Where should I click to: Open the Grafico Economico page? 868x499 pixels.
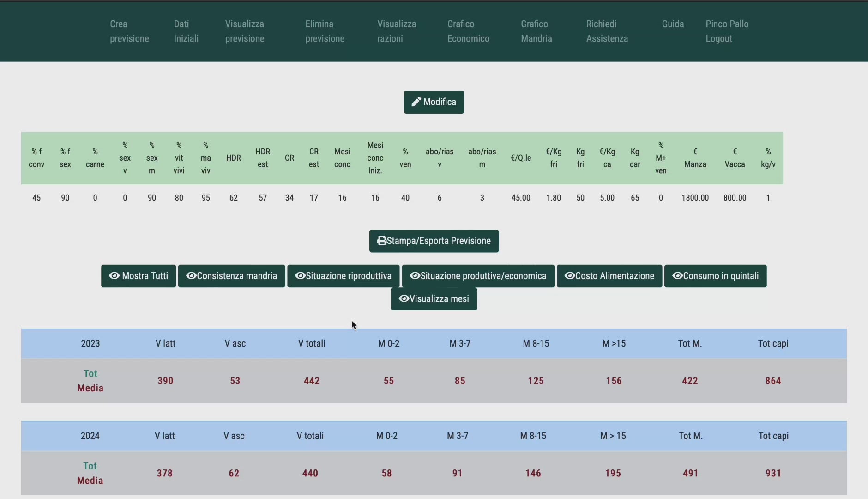tap(468, 31)
